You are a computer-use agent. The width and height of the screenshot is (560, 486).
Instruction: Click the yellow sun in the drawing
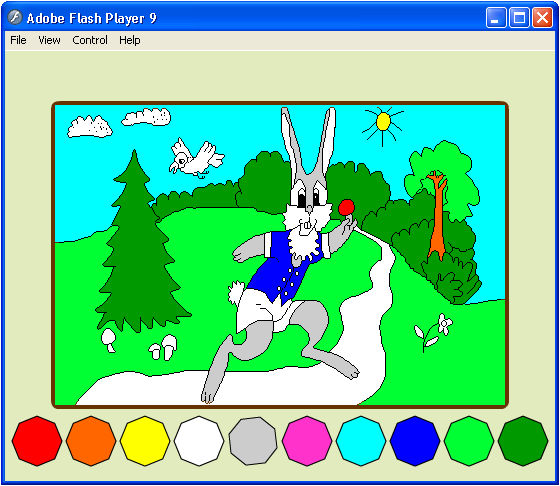tap(383, 121)
